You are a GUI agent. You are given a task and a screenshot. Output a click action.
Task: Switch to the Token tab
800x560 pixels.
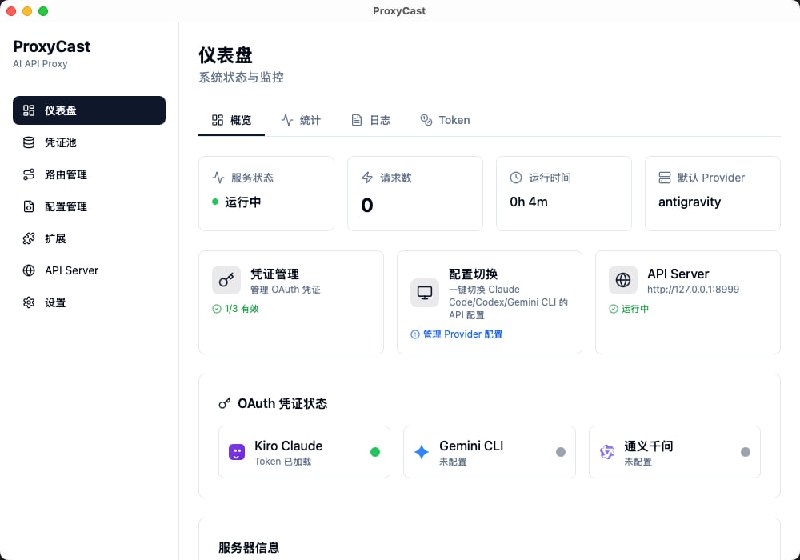(445, 120)
